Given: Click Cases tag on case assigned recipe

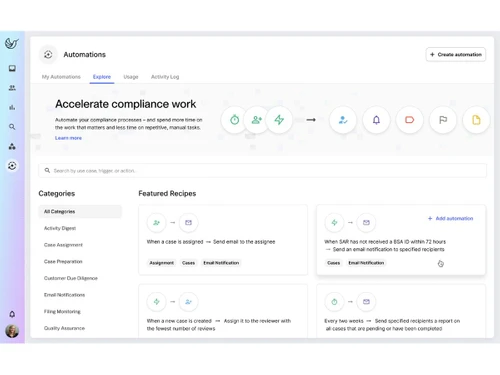Looking at the screenshot, I should [x=188, y=263].
